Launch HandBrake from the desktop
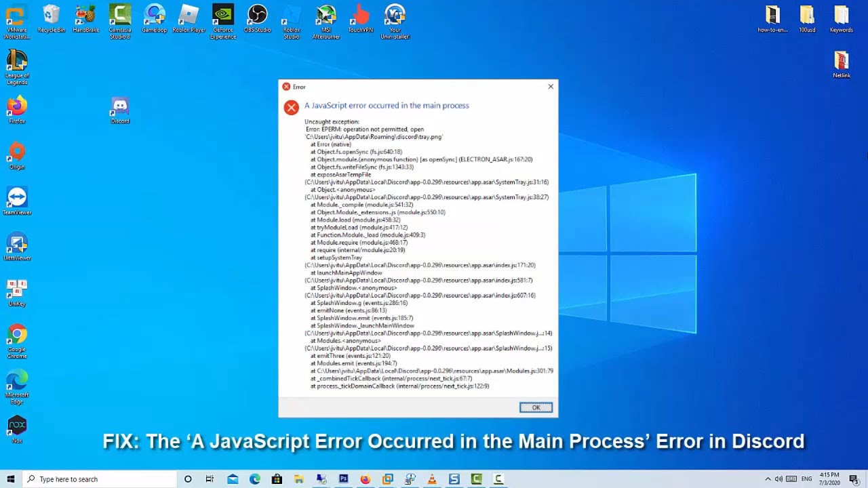 (85, 19)
